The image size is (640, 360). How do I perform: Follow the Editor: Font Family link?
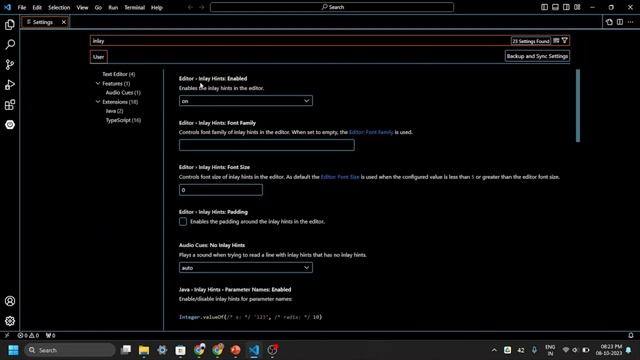[371, 132]
